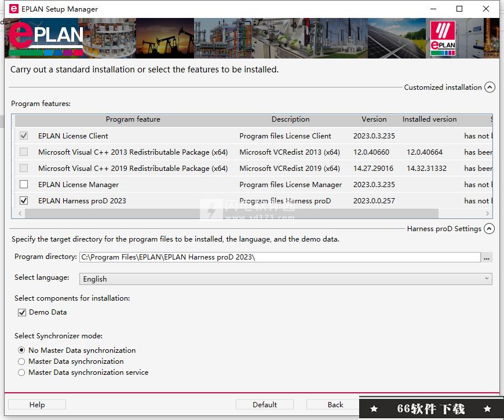504x420 pixels.
Task: Click installed version value 14.32.31332
Action: pyautogui.click(x=426, y=169)
